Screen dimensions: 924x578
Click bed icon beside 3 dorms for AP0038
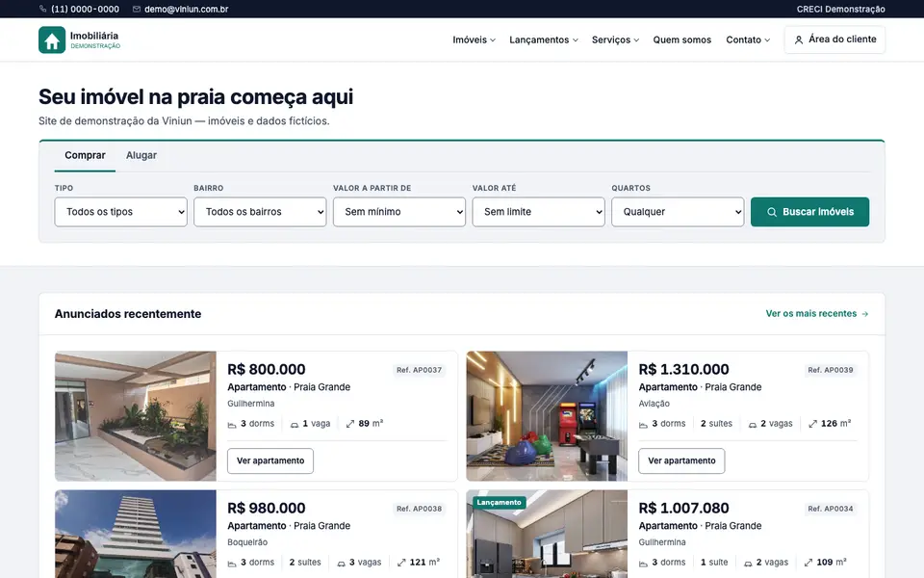pos(232,563)
